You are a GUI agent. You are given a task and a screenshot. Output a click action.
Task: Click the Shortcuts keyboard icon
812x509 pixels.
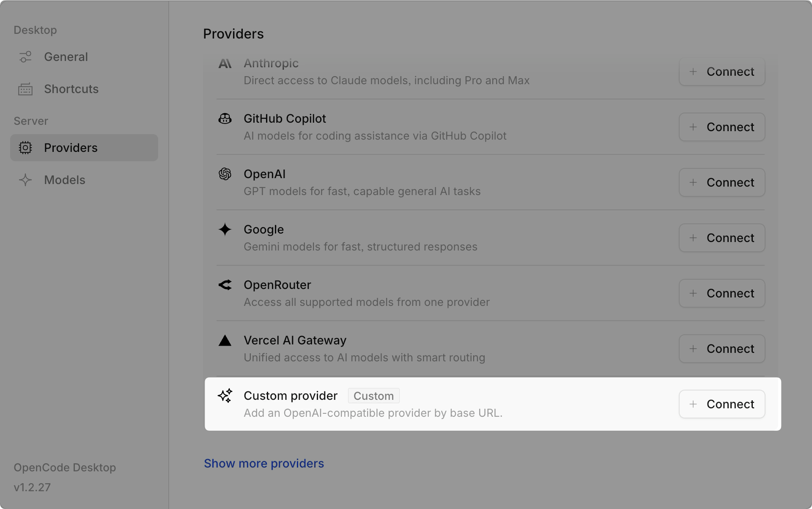tap(25, 89)
